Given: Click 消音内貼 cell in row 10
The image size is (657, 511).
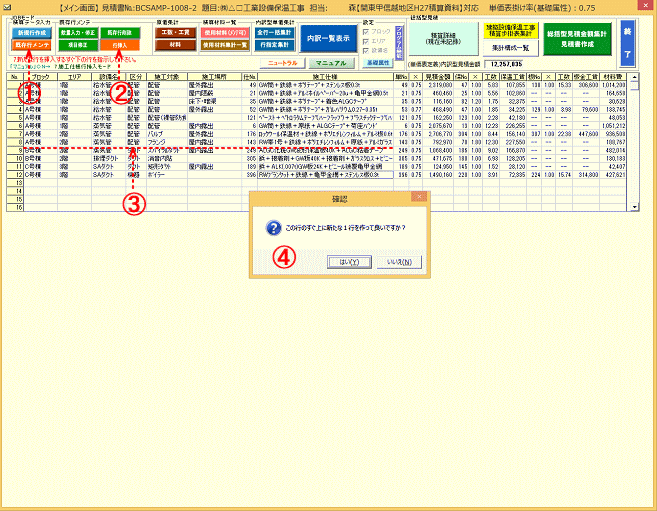Looking at the screenshot, I should (167, 158).
